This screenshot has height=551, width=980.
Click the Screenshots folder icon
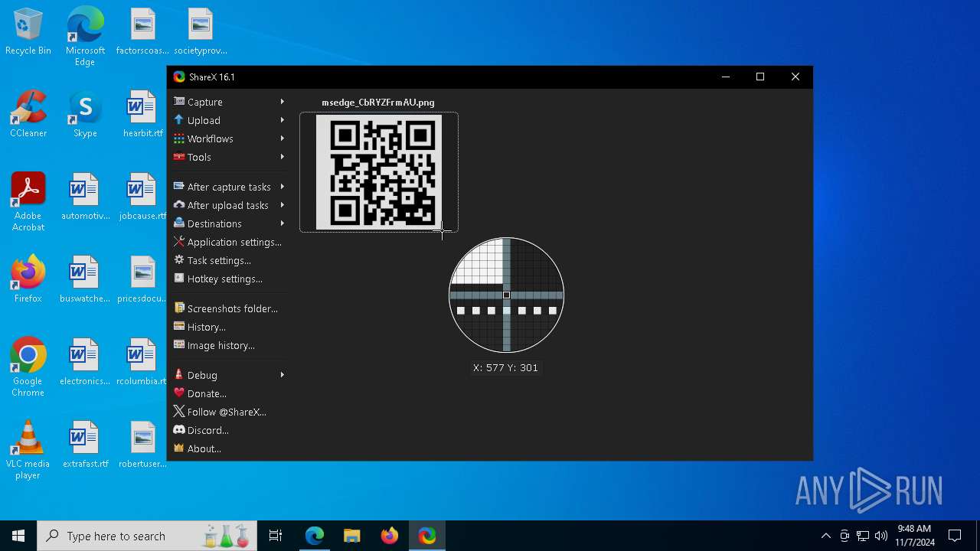click(x=179, y=308)
